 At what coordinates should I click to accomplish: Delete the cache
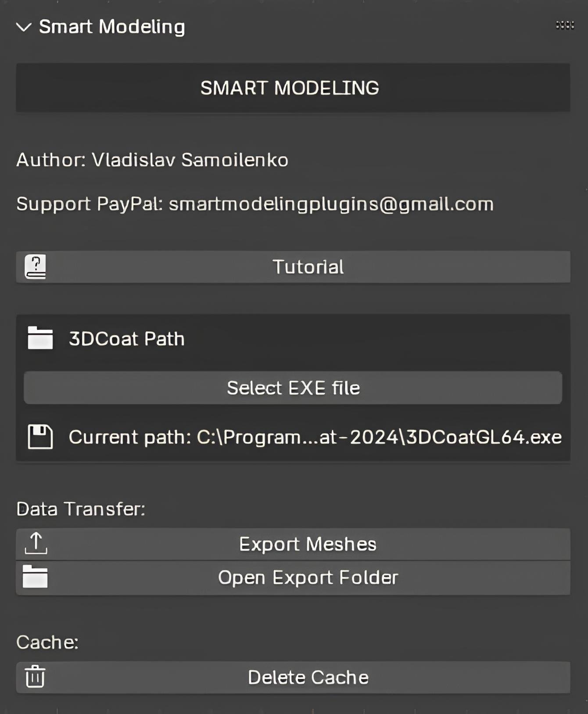(x=307, y=677)
